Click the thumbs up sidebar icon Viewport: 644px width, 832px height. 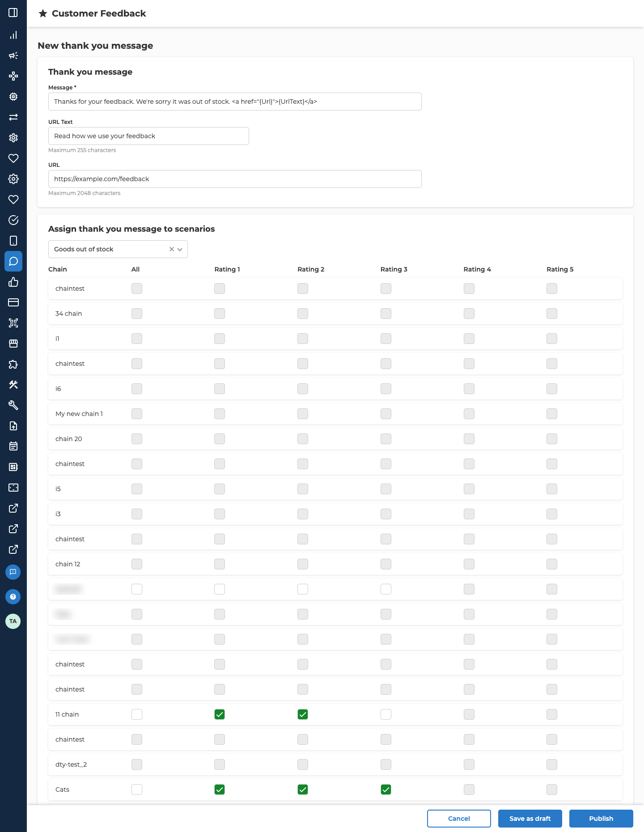[x=13, y=282]
